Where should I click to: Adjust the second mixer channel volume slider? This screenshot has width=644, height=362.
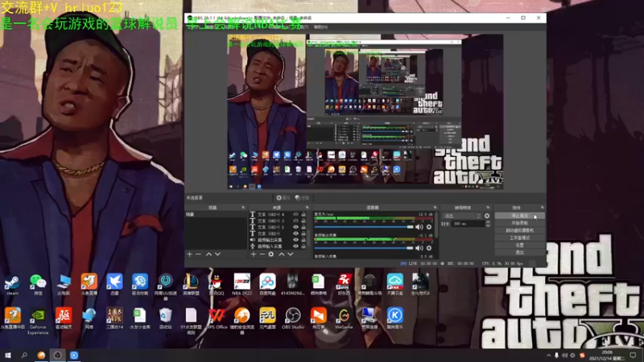pyautogui.click(x=364, y=248)
